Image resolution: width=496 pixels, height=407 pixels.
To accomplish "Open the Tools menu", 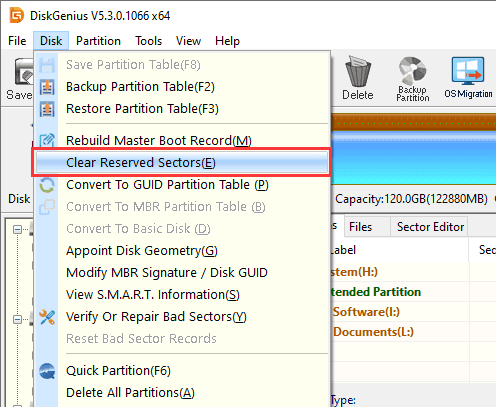I will [148, 41].
